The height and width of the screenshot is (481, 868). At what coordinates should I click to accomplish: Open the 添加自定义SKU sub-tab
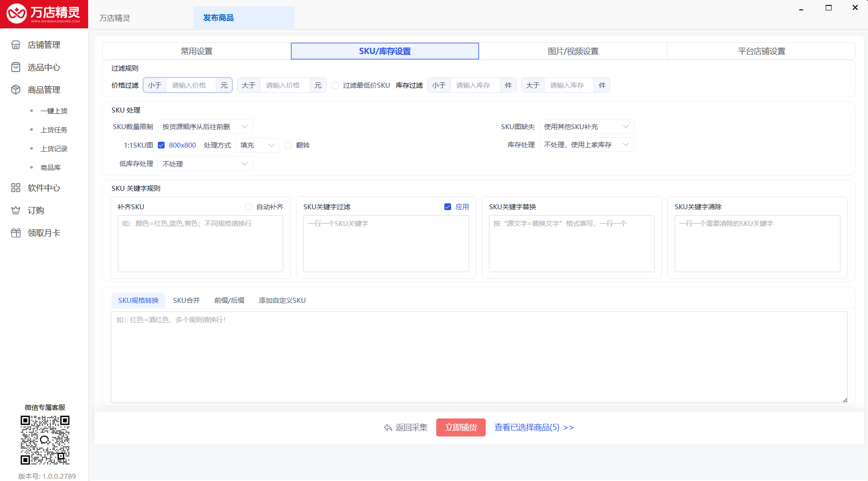pos(282,301)
